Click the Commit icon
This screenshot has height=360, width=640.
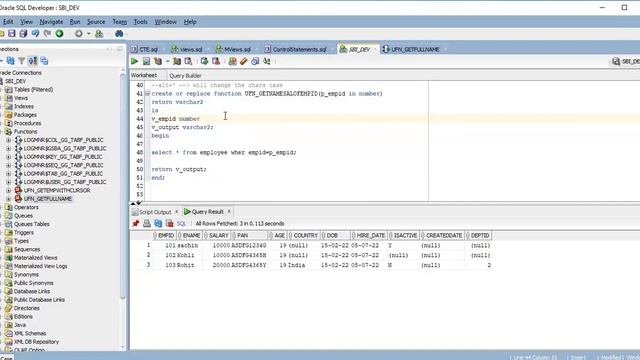(x=204, y=61)
